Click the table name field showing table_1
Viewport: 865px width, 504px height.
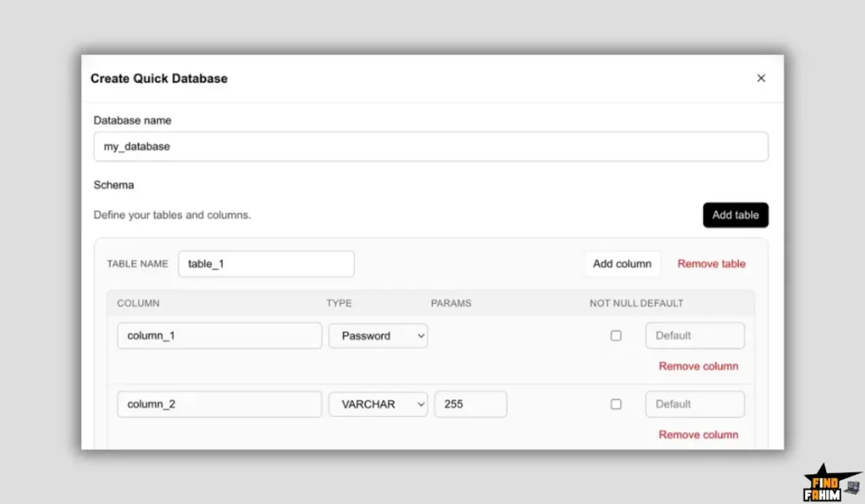(x=266, y=263)
